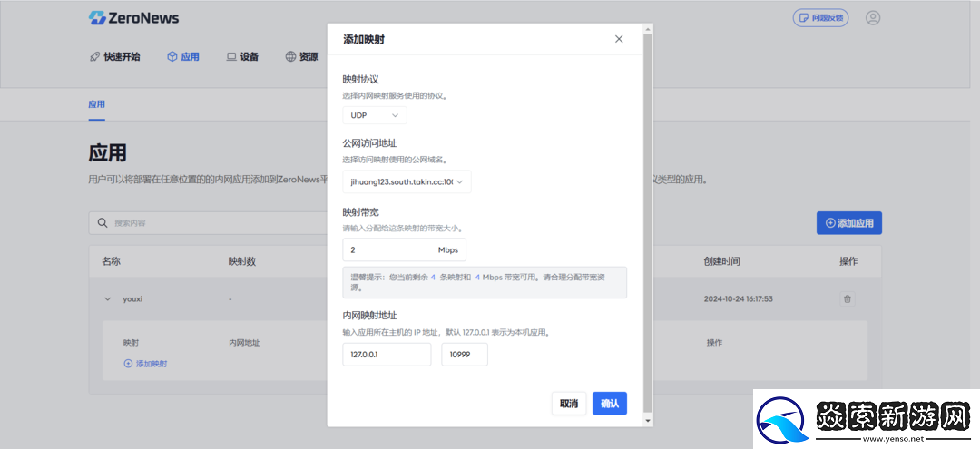Click the dialog scrollbar thumb
980x449 pixels.
[648, 223]
